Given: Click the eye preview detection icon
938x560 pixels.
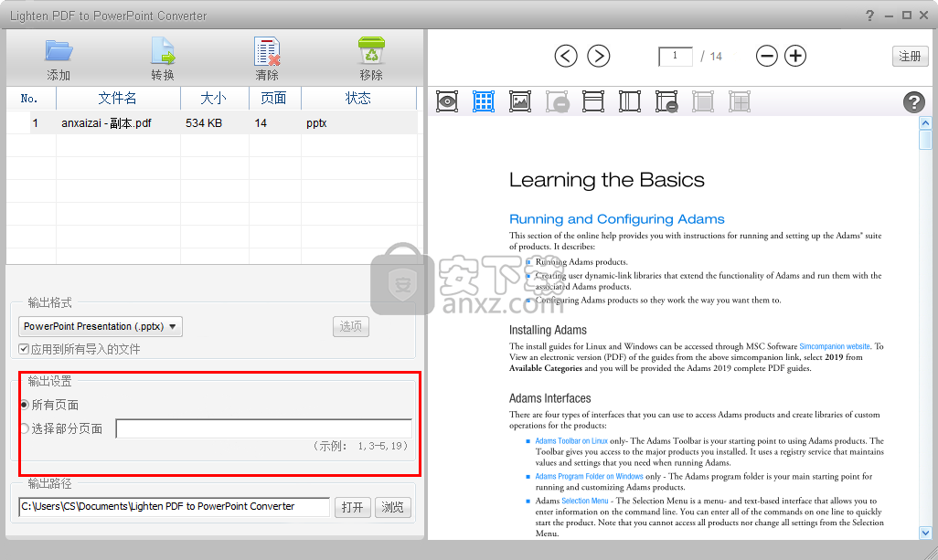Looking at the screenshot, I should point(447,101).
